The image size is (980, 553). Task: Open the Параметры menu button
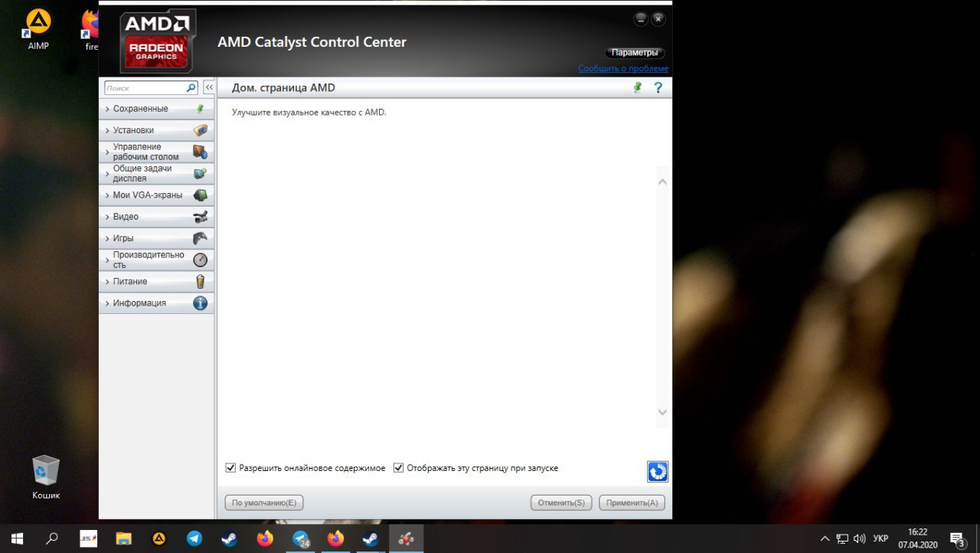[635, 53]
